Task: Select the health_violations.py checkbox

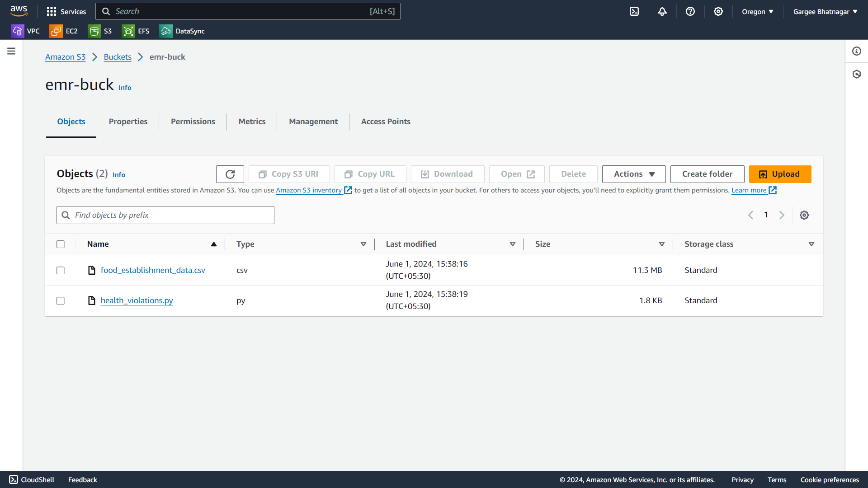Action: 61,300
